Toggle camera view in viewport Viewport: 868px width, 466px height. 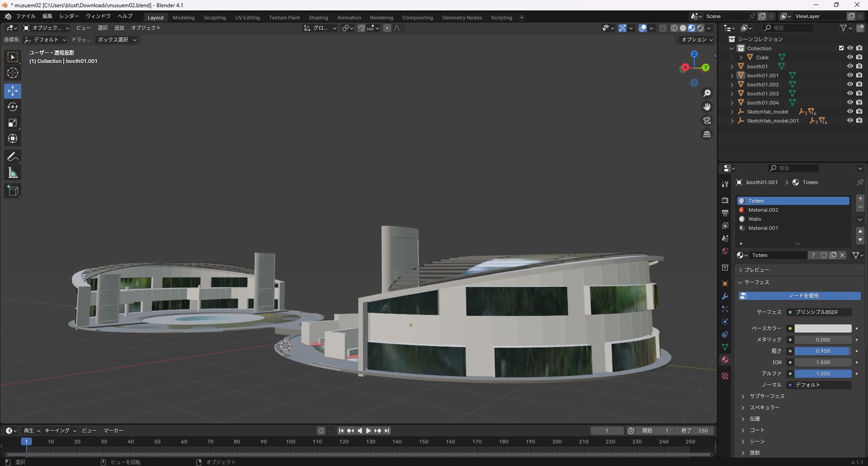point(707,120)
